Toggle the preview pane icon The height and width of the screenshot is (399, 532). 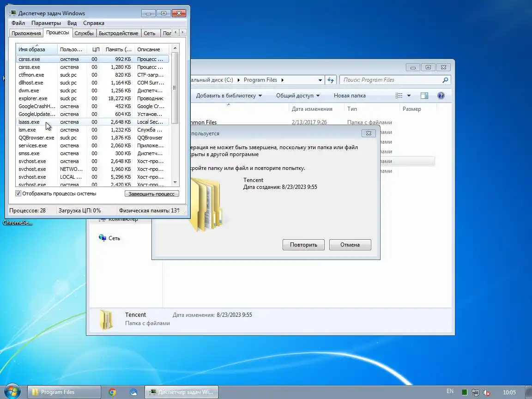(424, 96)
